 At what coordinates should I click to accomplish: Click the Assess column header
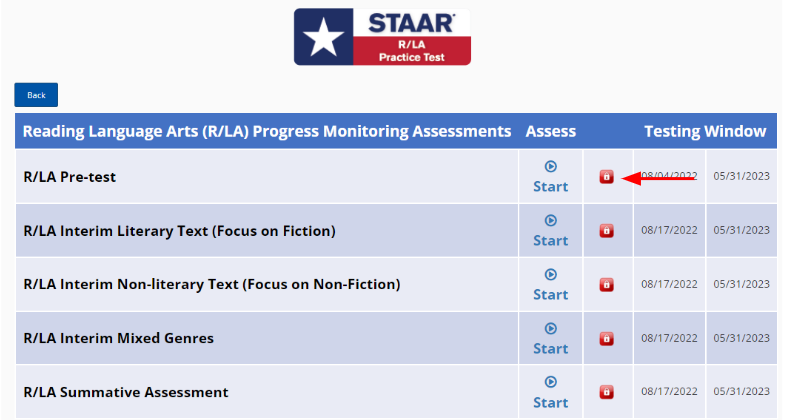(x=550, y=131)
